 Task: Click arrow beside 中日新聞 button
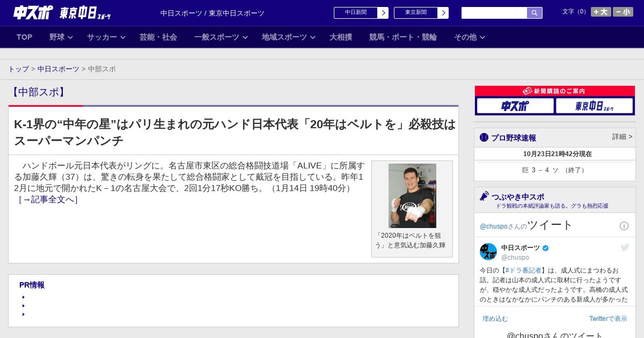(383, 13)
